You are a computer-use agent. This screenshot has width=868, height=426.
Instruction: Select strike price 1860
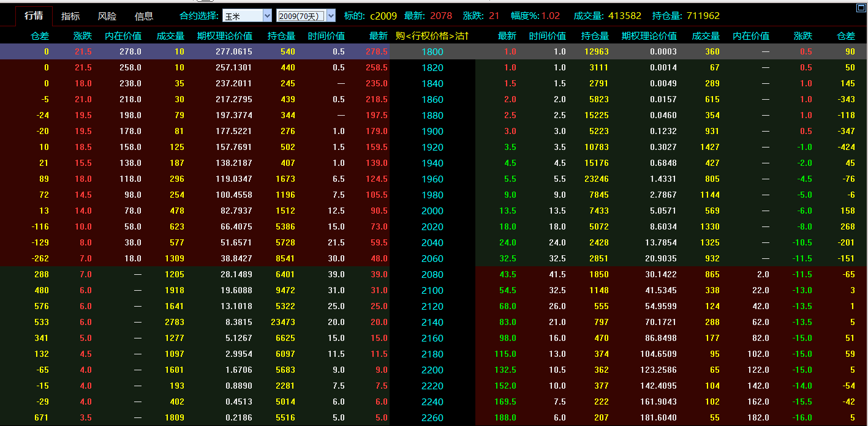(x=432, y=99)
